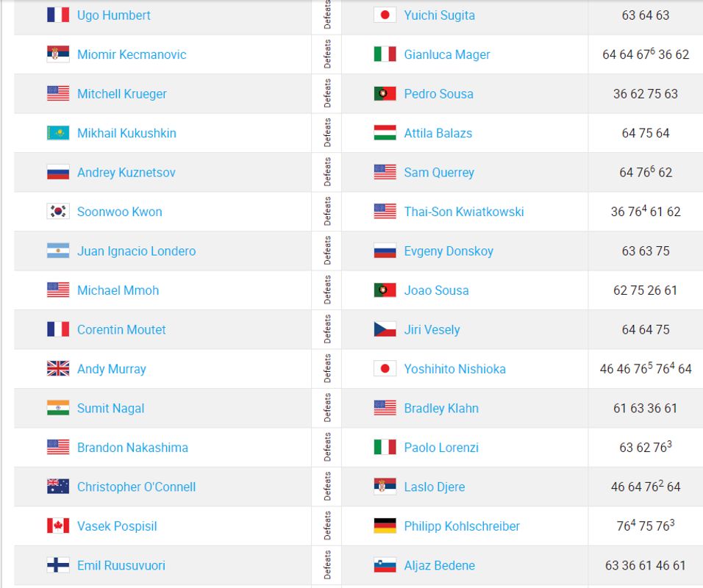Screen dimensions: 703x588
Task: Open the Sam Querrey player link
Action: tap(439, 173)
